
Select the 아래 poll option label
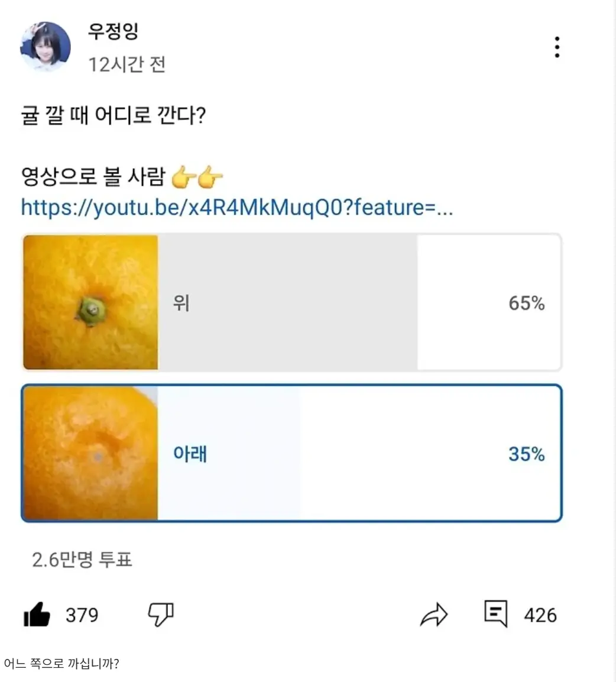tap(190, 454)
